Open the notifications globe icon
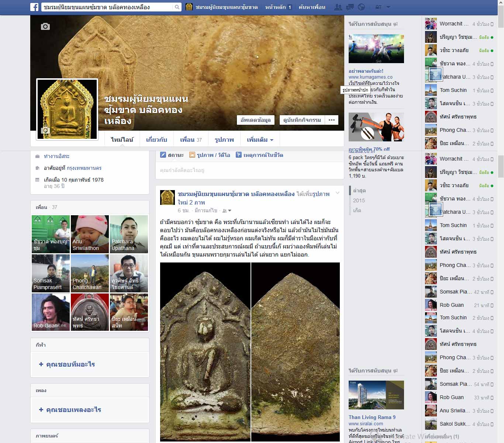This screenshot has width=504, height=443. tap(362, 7)
